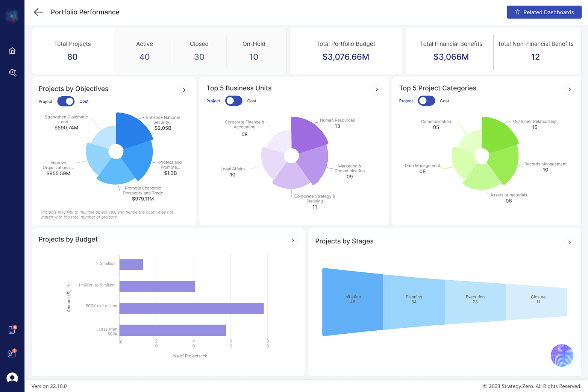Screen dimensions: 588x392
Task: Expand the Projects by Objectives chevron
Action: click(x=184, y=90)
